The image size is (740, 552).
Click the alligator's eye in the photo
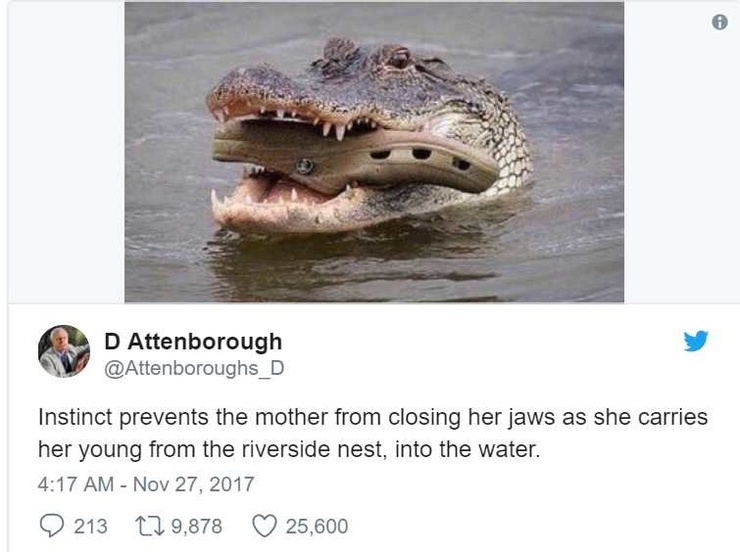pos(400,59)
